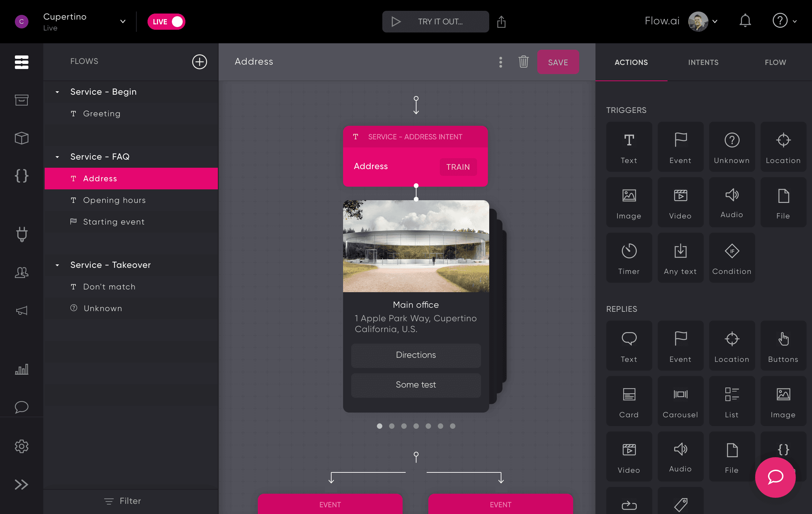This screenshot has width=812, height=514.
Task: Open the notifications bell
Action: 745,21
